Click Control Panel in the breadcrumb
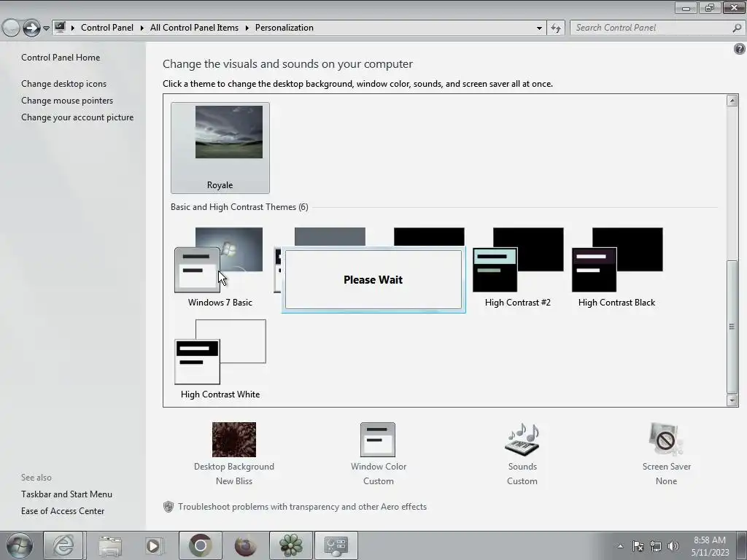 point(107,28)
